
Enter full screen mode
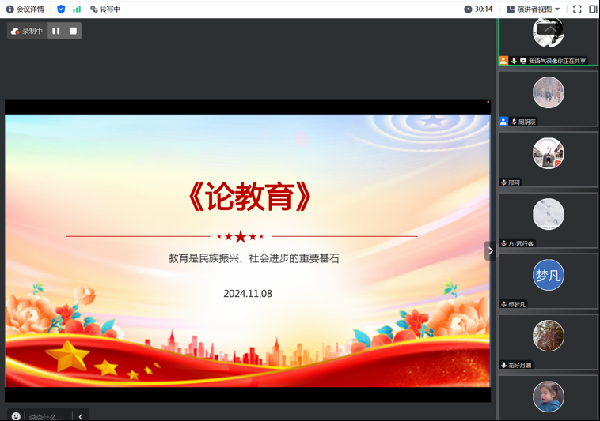click(577, 9)
